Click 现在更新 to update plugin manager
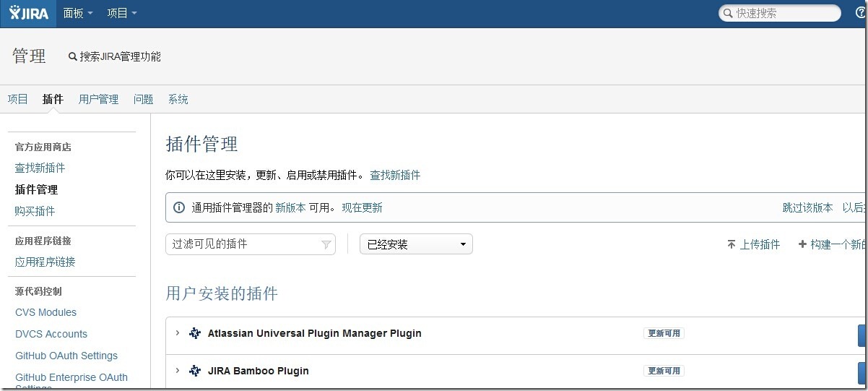 pos(362,207)
